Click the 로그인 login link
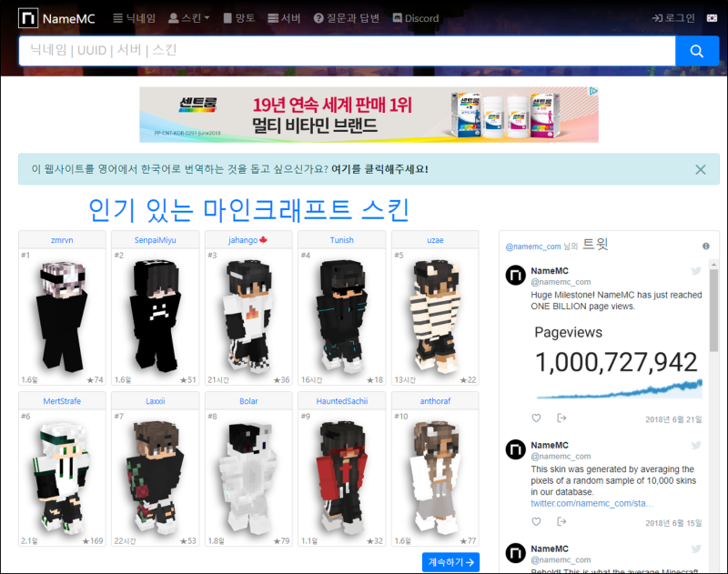This screenshot has height=574, width=728. pos(673,18)
